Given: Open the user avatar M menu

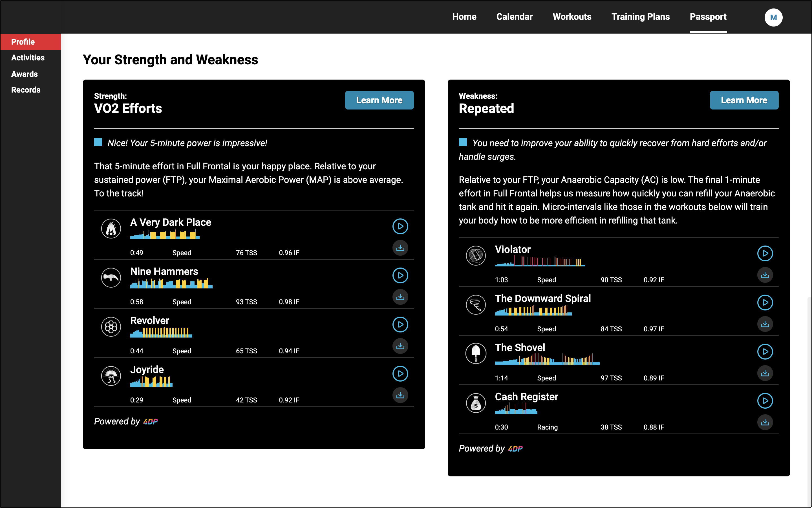Looking at the screenshot, I should [773, 17].
